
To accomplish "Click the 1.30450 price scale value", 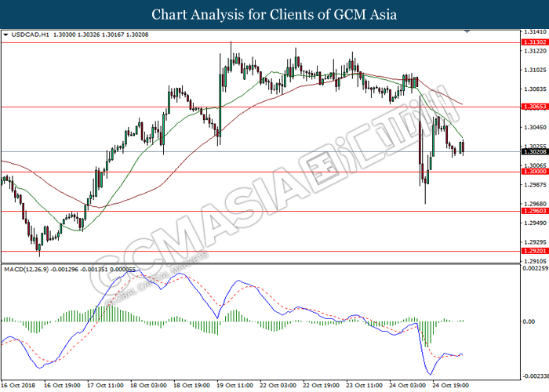I will tap(535, 127).
